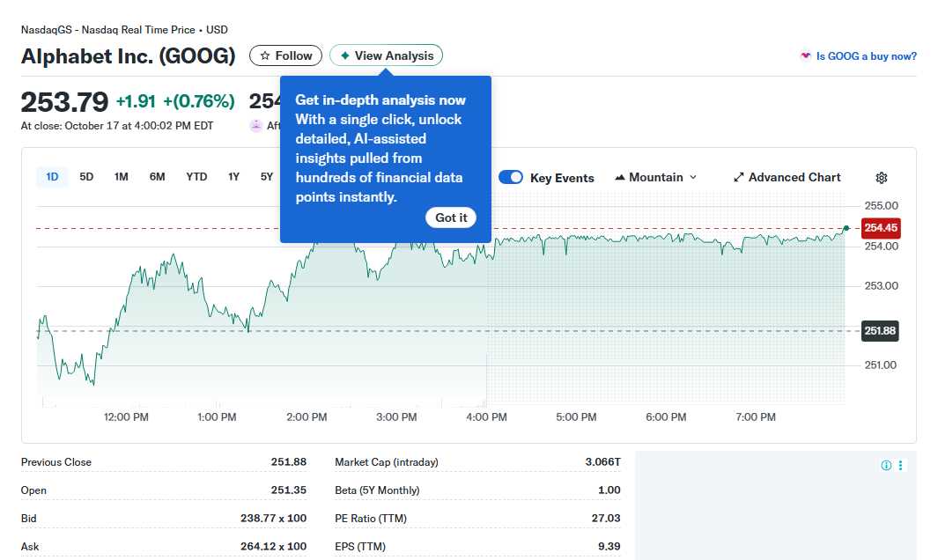
Task: Open the three-dot menu in bottom-right panel
Action: coord(900,465)
